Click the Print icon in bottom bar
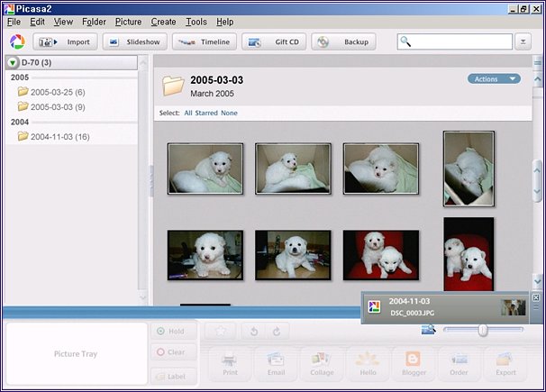 point(230,362)
